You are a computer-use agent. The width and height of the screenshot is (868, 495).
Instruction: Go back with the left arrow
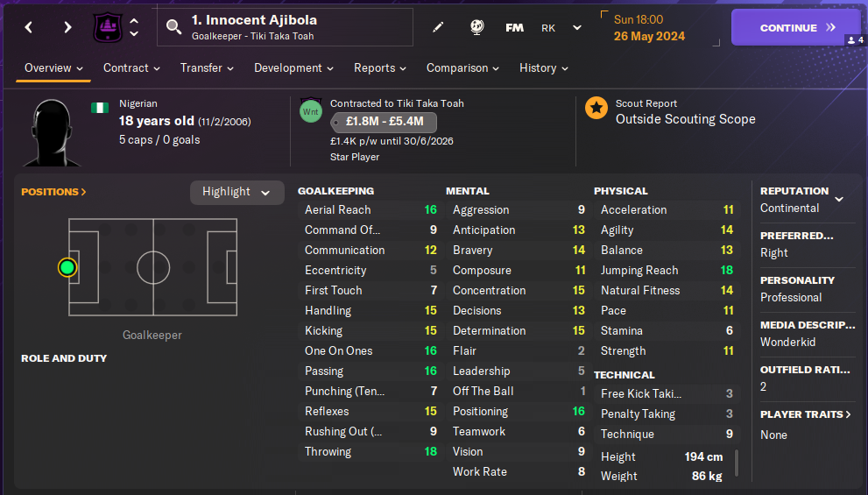click(29, 28)
